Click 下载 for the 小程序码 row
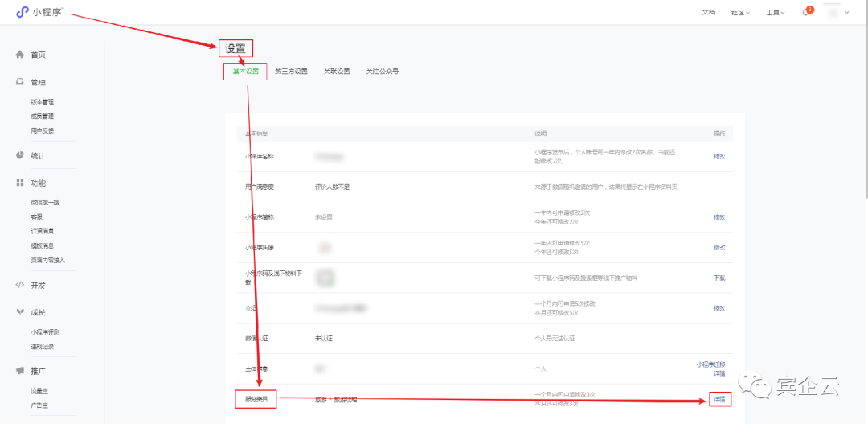 [719, 278]
